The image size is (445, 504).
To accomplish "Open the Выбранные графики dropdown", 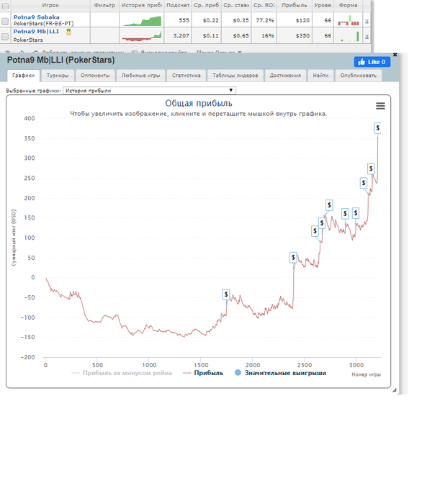I will 149,91.
